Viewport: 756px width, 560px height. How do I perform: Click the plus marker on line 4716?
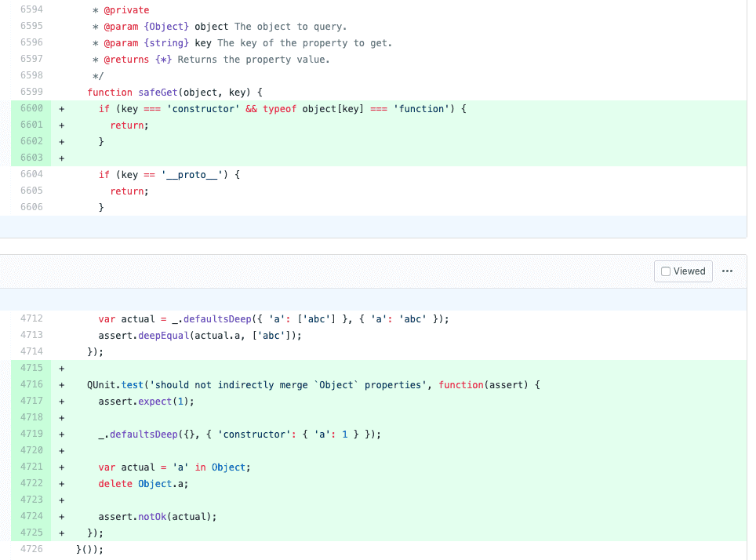coord(62,385)
